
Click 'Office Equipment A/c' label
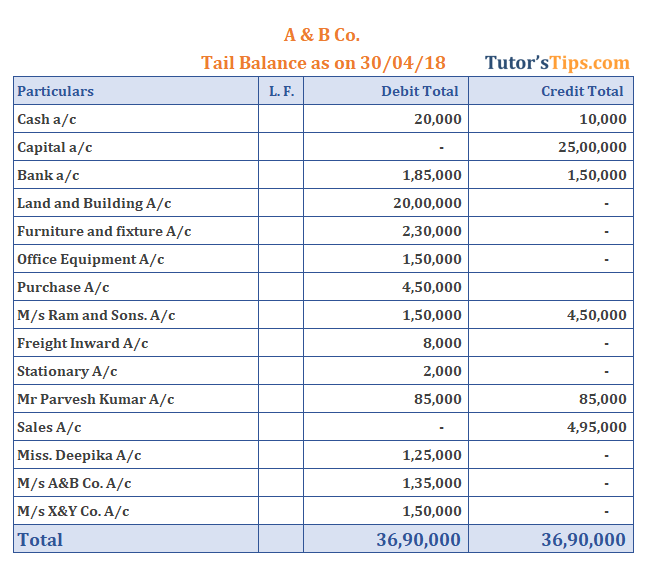(90, 259)
